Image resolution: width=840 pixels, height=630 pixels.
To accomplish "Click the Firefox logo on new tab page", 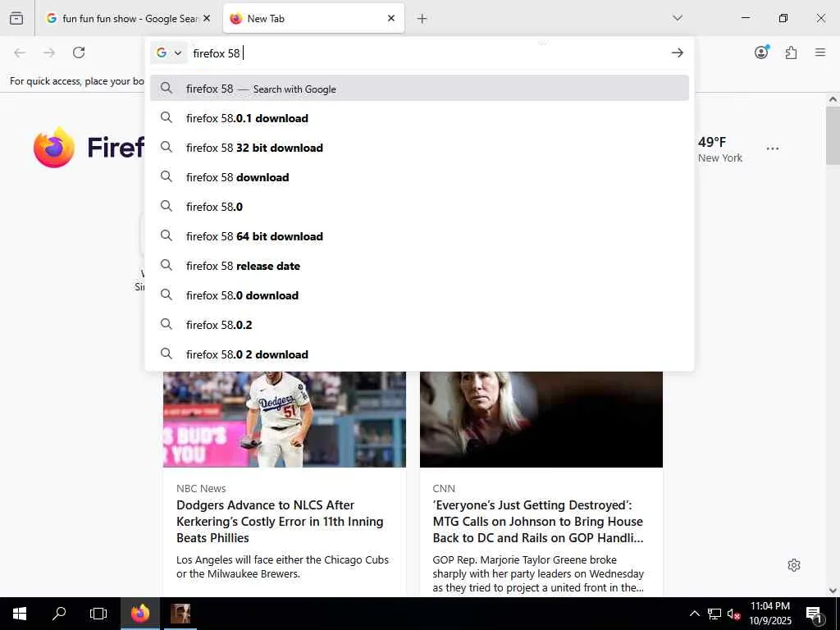I will (53, 148).
